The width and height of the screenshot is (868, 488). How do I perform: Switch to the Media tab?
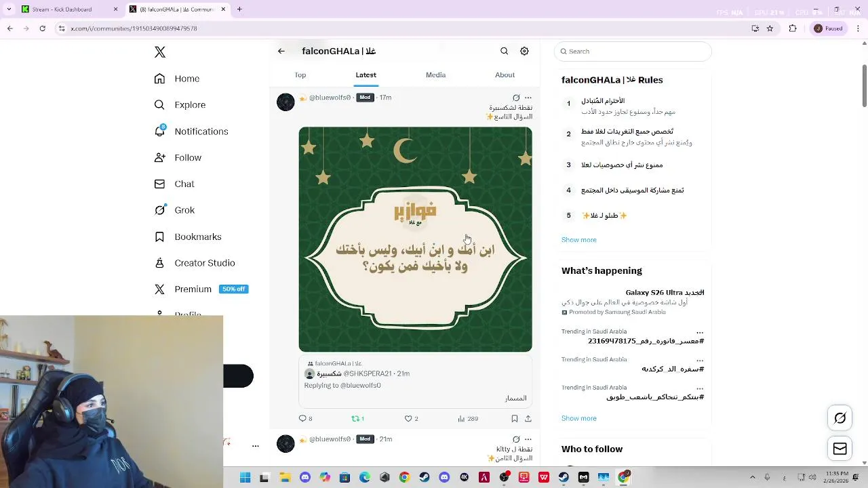pyautogui.click(x=435, y=75)
